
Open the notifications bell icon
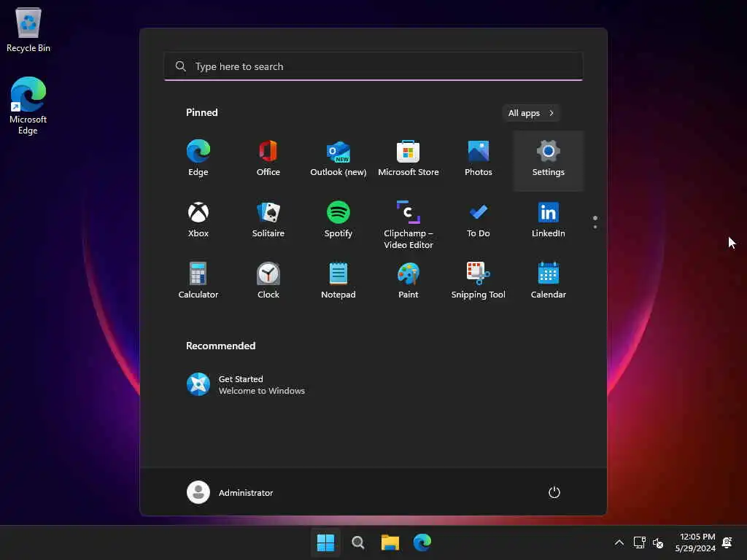coord(727,542)
